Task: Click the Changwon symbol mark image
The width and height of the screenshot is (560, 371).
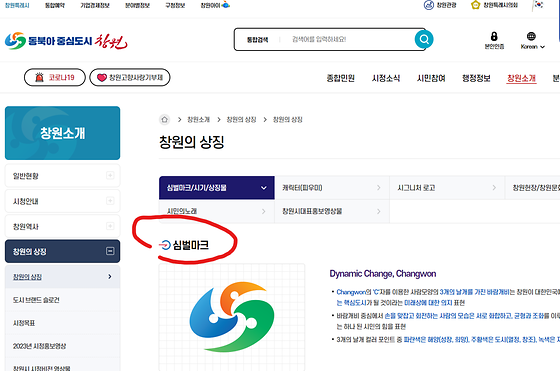Action: click(232, 317)
